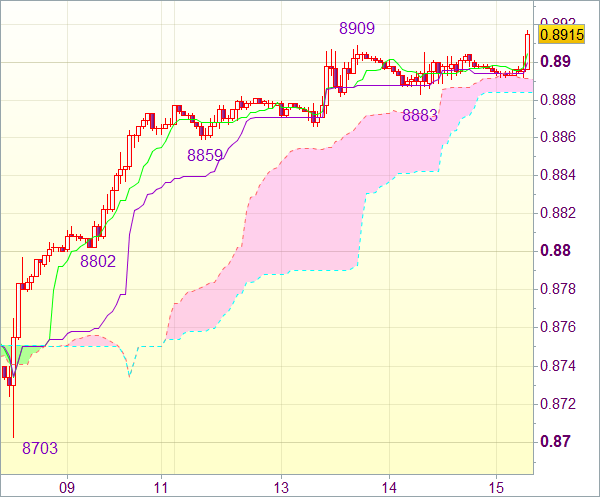The height and width of the screenshot is (497, 600).
Task: Select the 0.882 price axis label
Action: [x=558, y=213]
